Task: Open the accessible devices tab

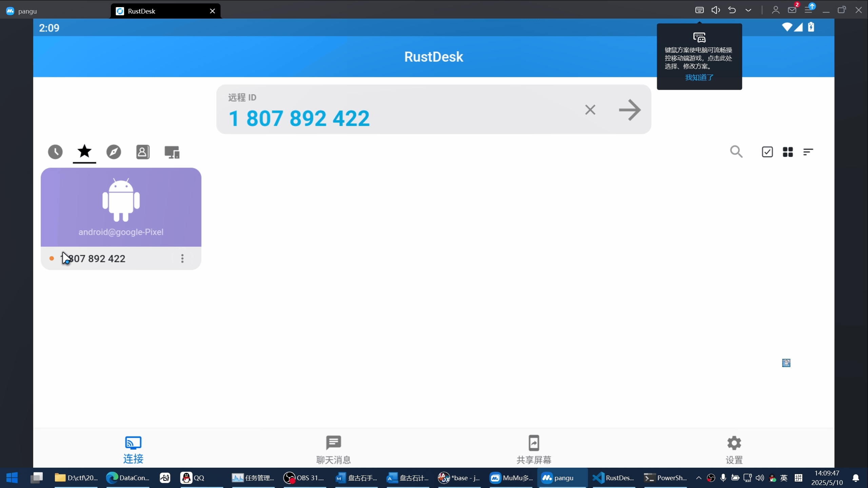Action: tap(172, 152)
